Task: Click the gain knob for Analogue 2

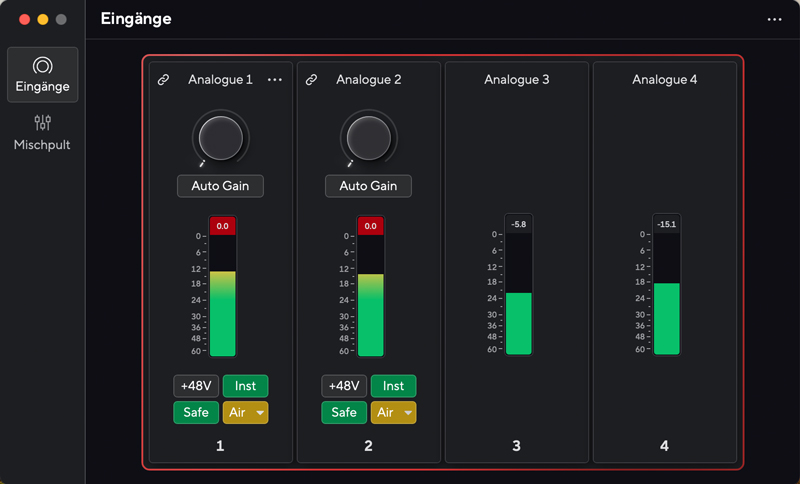Action: pyautogui.click(x=368, y=138)
